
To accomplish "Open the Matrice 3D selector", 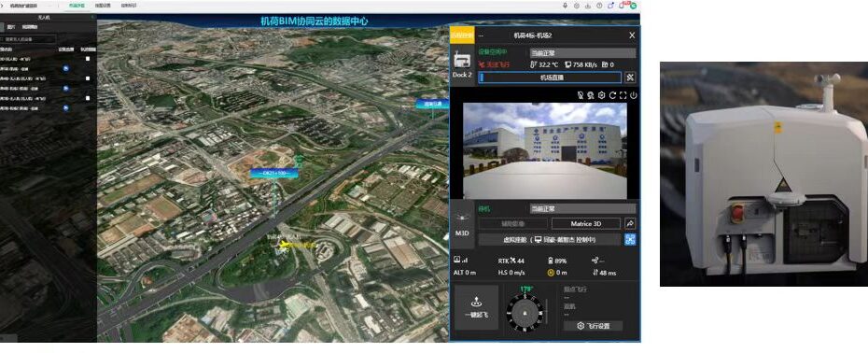I will tap(586, 223).
